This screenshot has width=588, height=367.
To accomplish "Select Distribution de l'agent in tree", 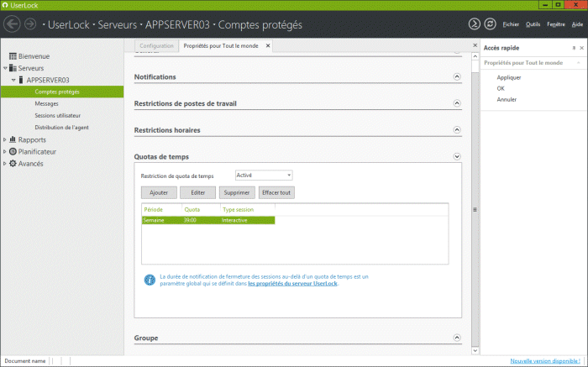I will [62, 128].
